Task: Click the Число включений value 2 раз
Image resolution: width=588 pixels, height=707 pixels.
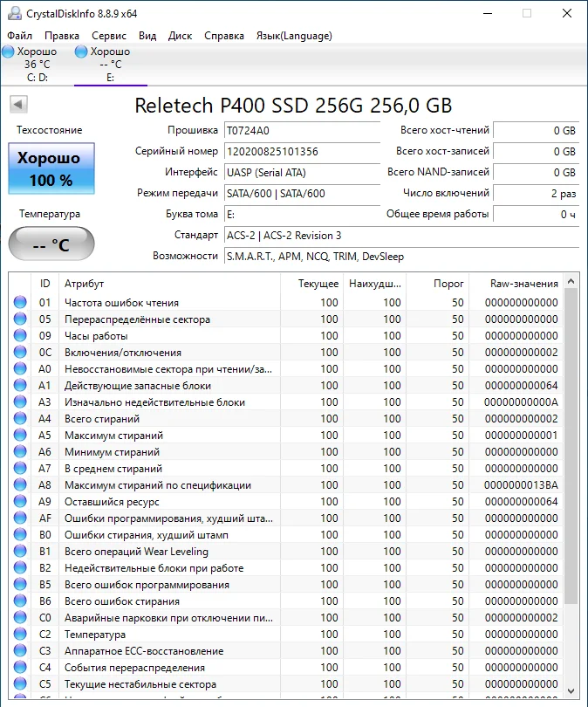Action: tap(536, 194)
